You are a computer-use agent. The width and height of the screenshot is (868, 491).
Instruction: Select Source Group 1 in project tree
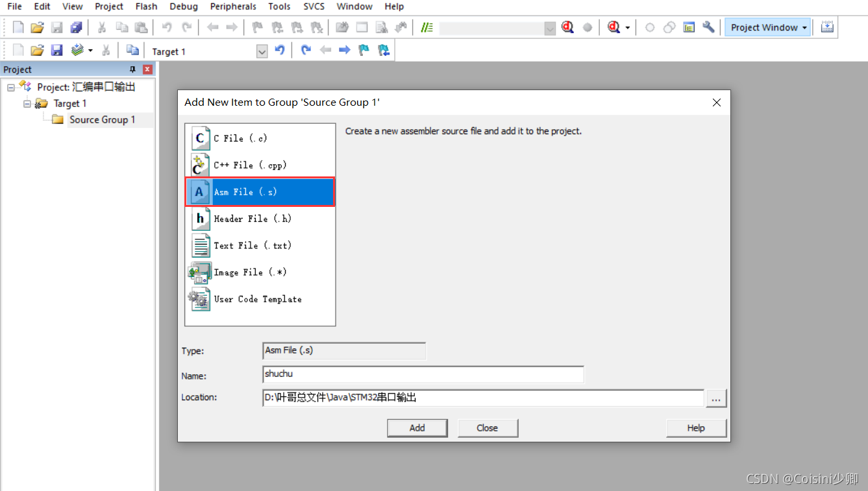pyautogui.click(x=102, y=119)
